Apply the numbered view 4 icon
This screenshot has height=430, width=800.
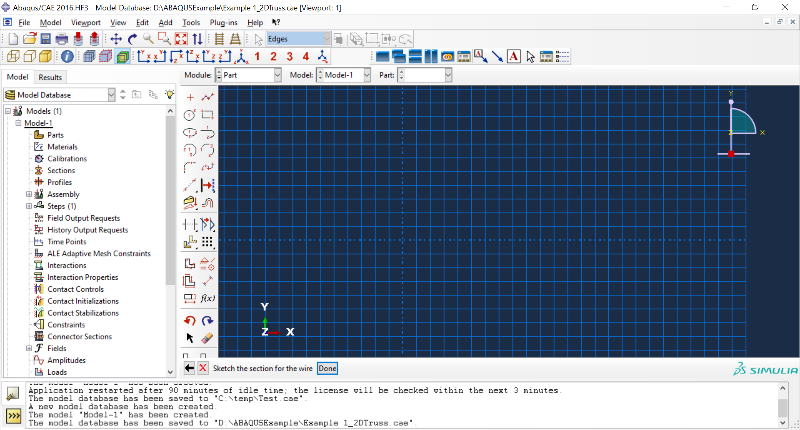[x=306, y=57]
